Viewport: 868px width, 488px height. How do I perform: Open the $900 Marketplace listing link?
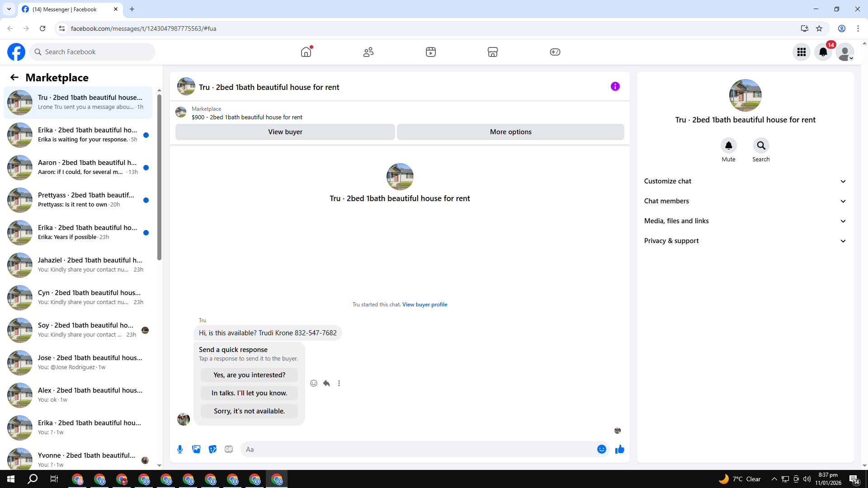point(247,117)
